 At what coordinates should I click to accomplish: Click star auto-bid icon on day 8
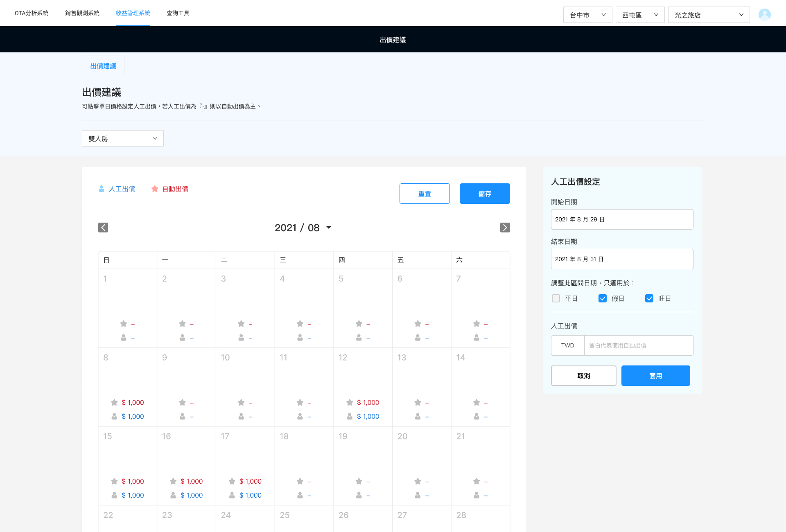[x=114, y=402]
